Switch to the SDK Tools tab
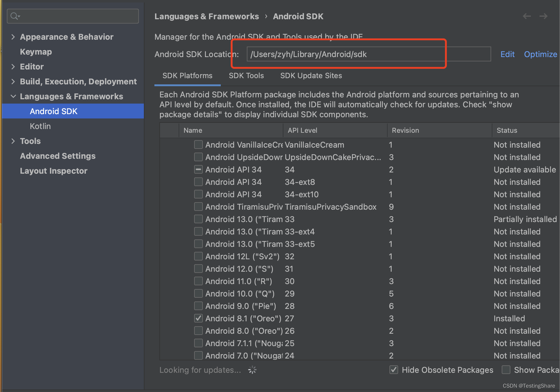Screen dimensions: 560x392 click(x=246, y=75)
